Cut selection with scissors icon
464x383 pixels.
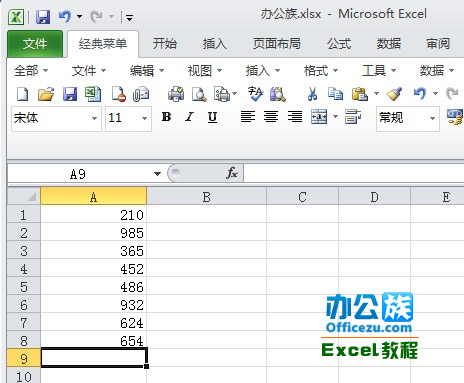[312, 94]
